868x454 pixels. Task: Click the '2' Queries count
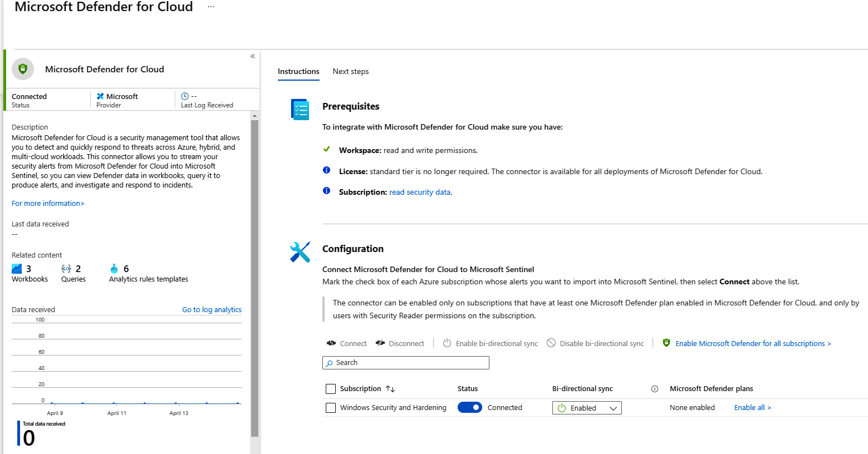[78, 269]
